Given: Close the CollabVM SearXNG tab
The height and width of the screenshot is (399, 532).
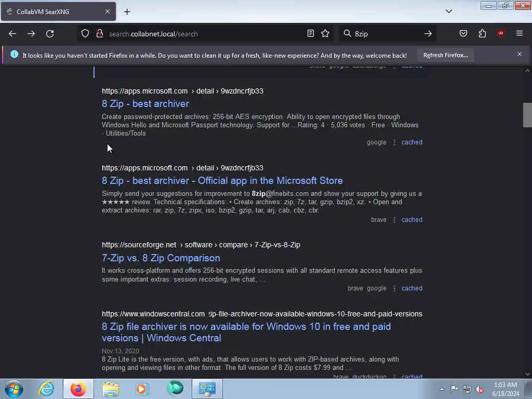Looking at the screenshot, I should tap(107, 11).
